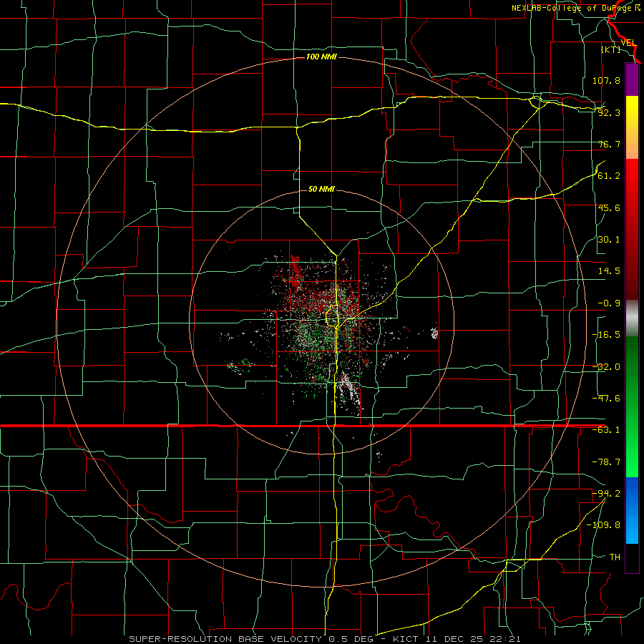Click the [KT] units label

click(x=611, y=49)
